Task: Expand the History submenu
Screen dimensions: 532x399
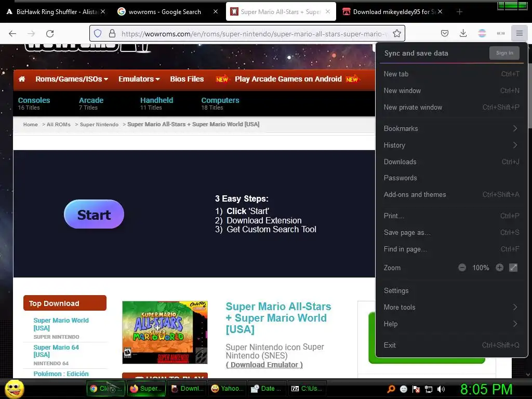Action: pos(451,145)
